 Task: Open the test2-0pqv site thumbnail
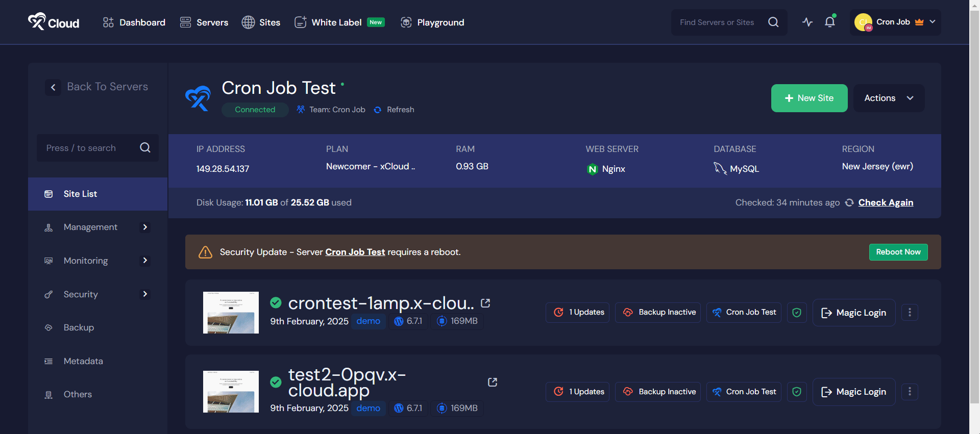(231, 392)
